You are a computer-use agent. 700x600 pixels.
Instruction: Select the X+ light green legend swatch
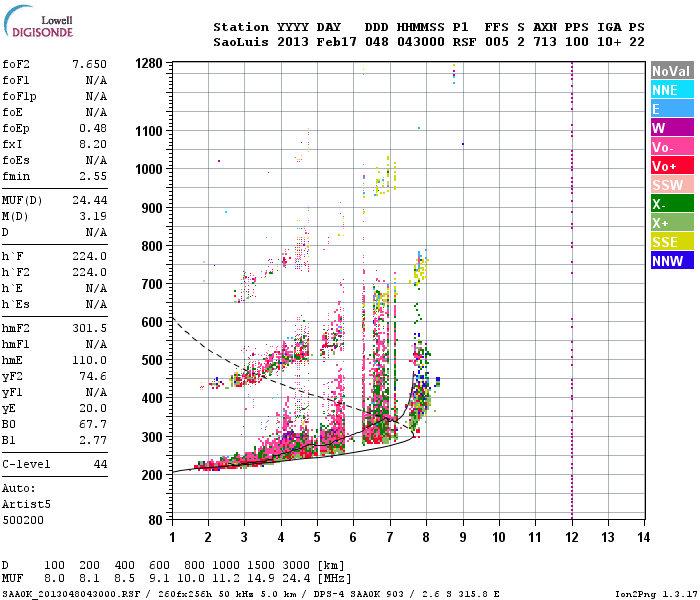672,223
